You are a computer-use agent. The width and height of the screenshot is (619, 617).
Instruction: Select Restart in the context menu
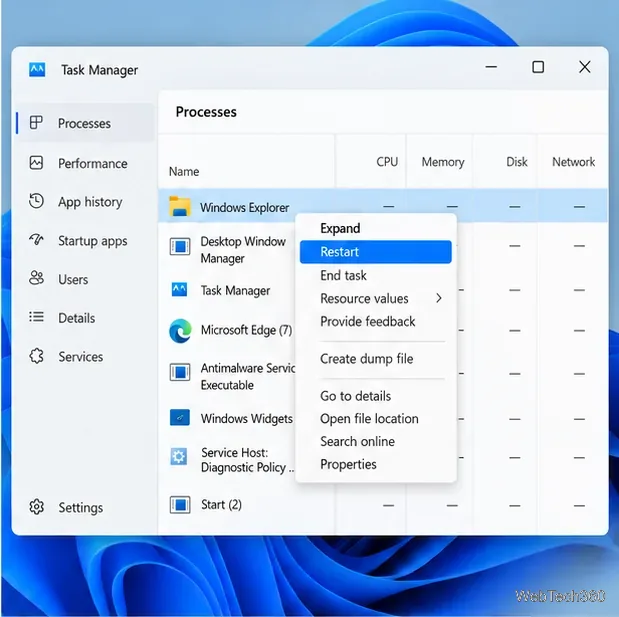[375, 252]
